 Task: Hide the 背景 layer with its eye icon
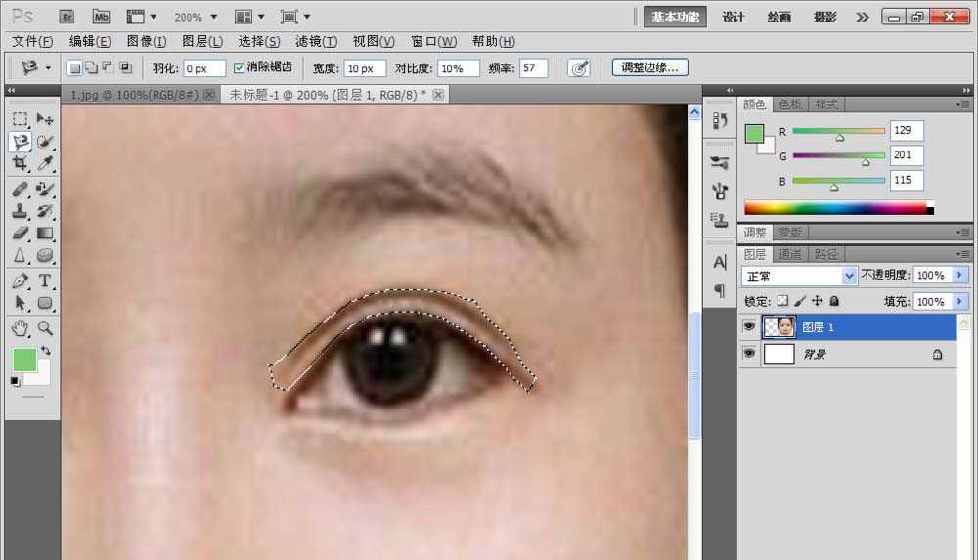[749, 354]
